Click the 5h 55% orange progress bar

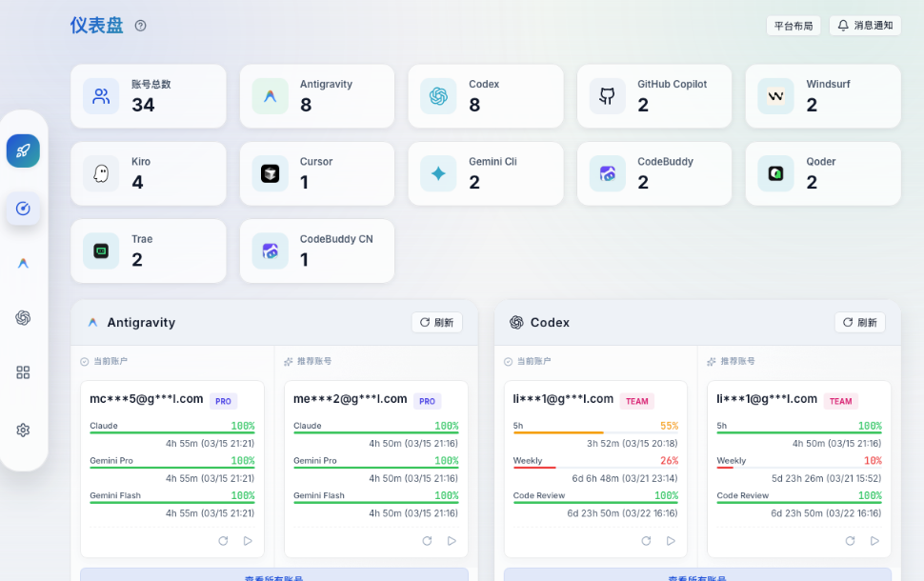click(x=595, y=432)
